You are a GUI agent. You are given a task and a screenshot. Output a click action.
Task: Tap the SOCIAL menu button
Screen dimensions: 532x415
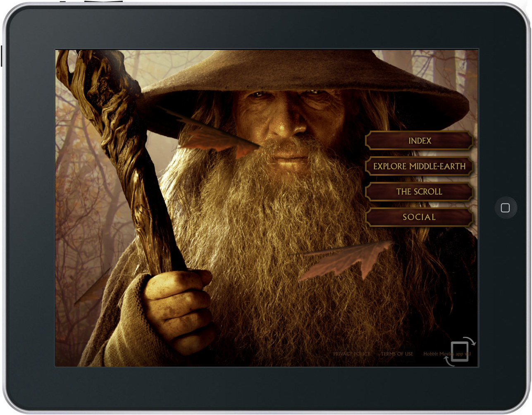pos(419,217)
